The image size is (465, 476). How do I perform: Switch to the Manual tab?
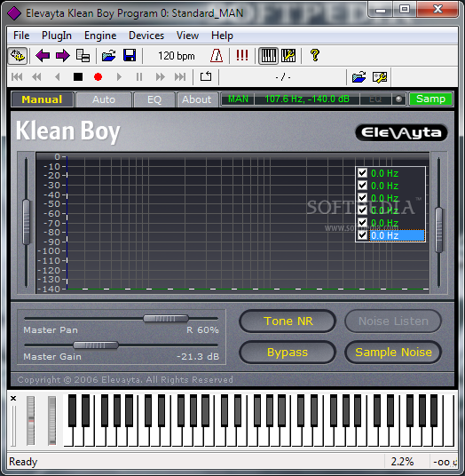pos(43,99)
